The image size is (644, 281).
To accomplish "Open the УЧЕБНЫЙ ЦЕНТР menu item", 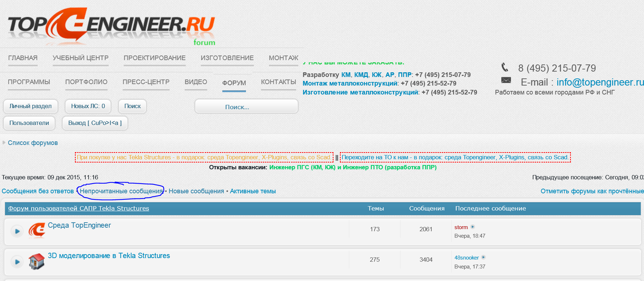I will tap(80, 58).
